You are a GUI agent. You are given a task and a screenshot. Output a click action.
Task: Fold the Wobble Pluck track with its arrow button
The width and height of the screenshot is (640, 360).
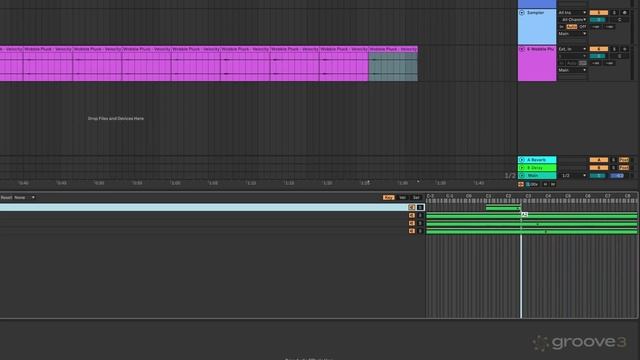point(522,49)
